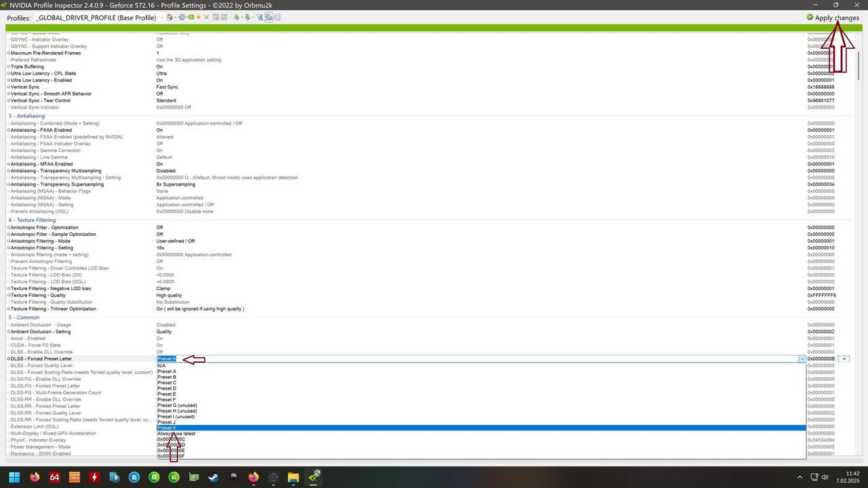Click the reset value button beside Preset K
This screenshot has width=868, height=488.
844,359
